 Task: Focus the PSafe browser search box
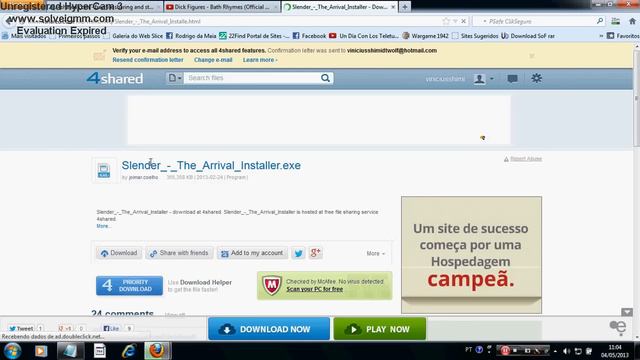click(x=538, y=21)
